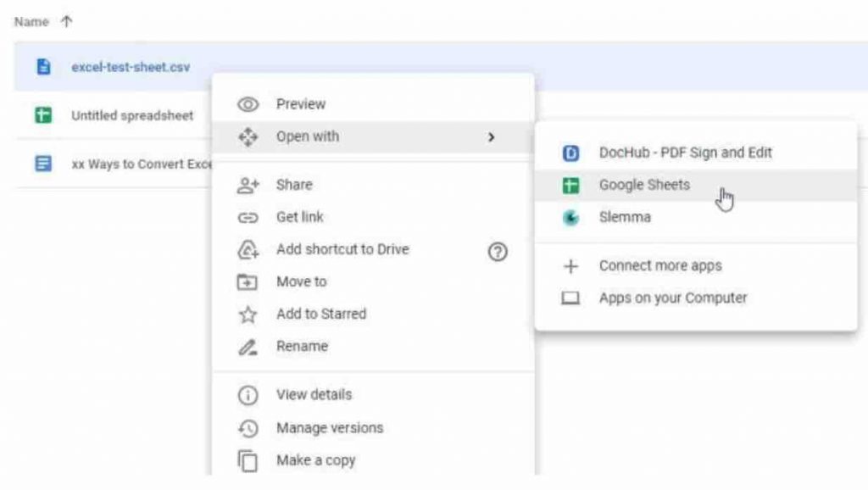Image resolution: width=868 pixels, height=490 pixels.
Task: Click the Rename pencil icon
Action: (248, 347)
